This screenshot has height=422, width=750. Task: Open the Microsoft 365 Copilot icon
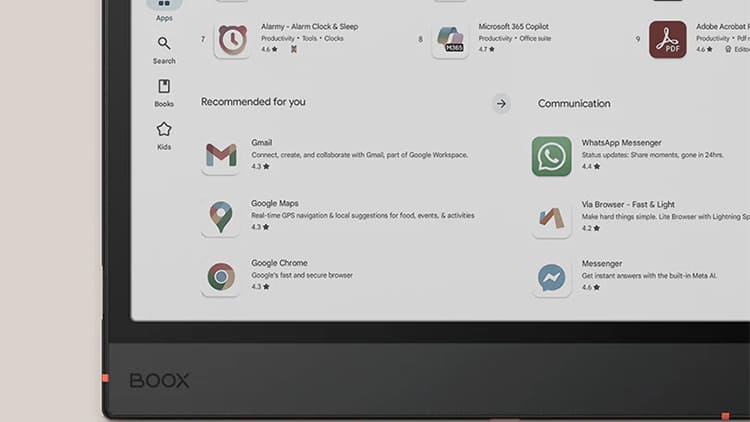pyautogui.click(x=450, y=39)
